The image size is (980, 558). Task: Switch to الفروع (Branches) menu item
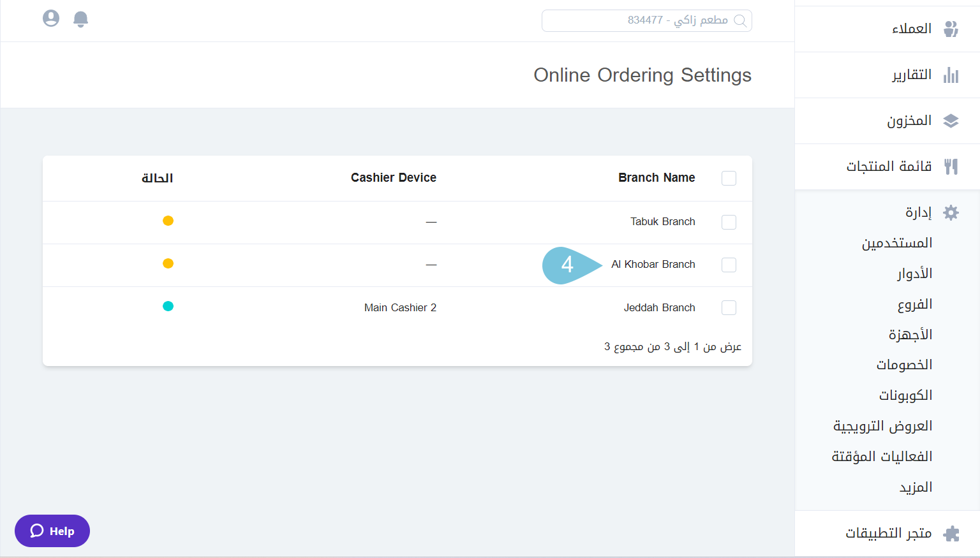915,304
